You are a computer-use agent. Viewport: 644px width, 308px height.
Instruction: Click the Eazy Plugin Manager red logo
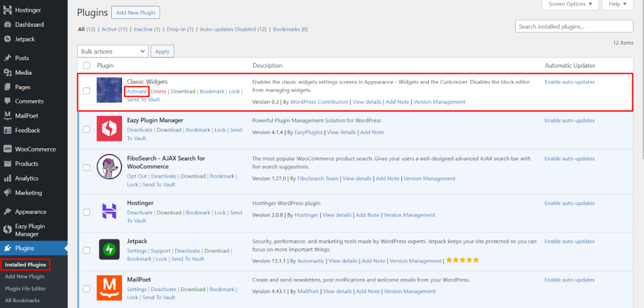[x=109, y=128]
